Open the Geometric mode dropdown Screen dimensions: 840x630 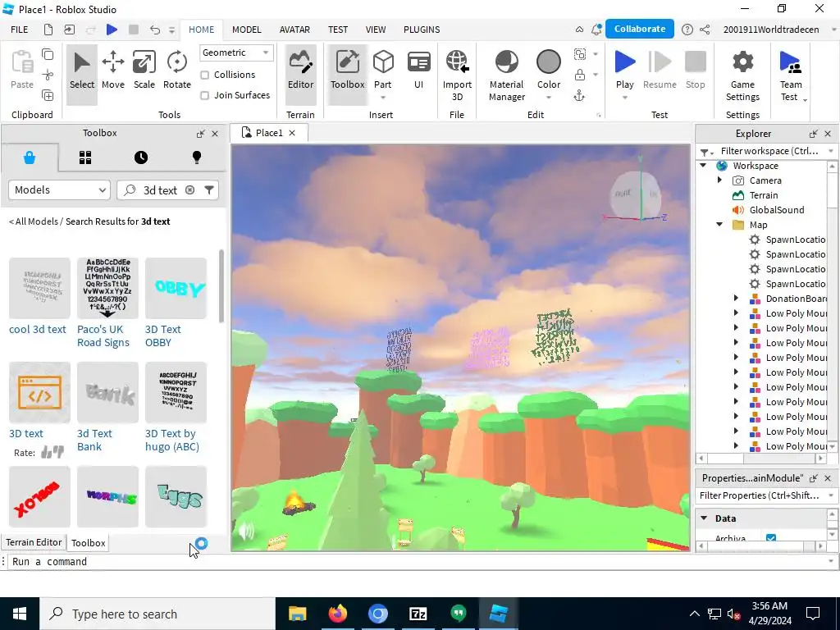[236, 52]
